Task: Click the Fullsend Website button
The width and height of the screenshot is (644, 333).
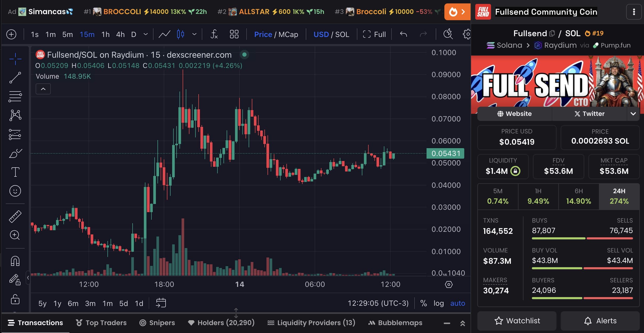Action: (x=515, y=114)
